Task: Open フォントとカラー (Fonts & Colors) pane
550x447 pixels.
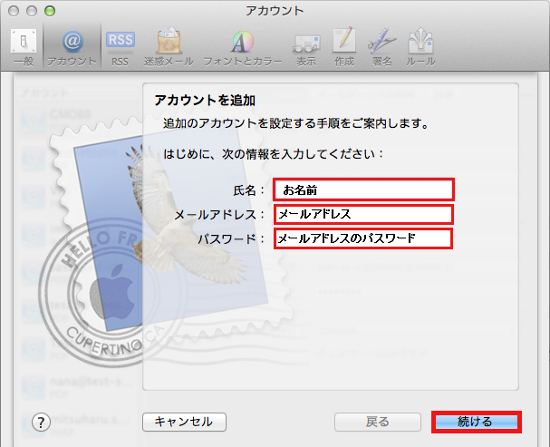Action: (242, 48)
